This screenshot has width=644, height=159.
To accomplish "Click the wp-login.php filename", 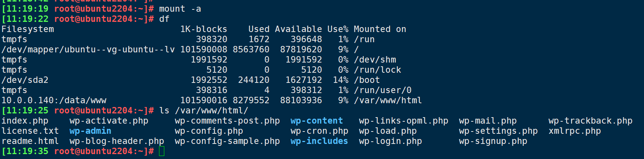I will click(x=390, y=141).
